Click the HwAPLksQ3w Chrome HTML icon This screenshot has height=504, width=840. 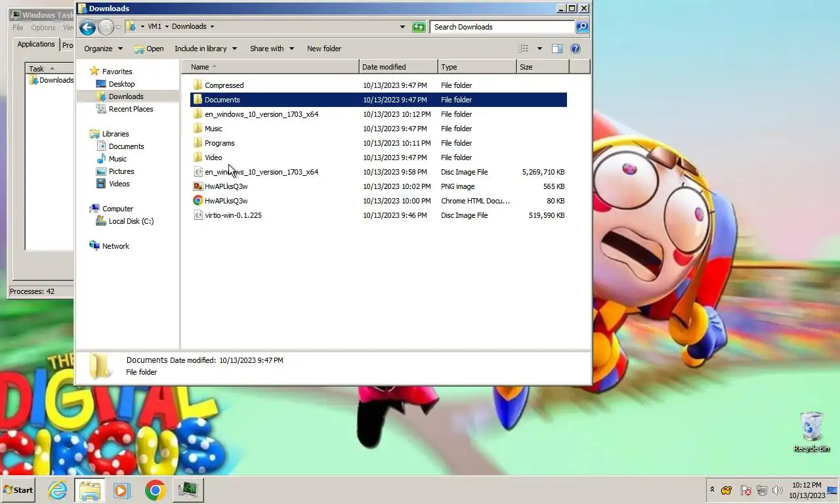(x=198, y=201)
